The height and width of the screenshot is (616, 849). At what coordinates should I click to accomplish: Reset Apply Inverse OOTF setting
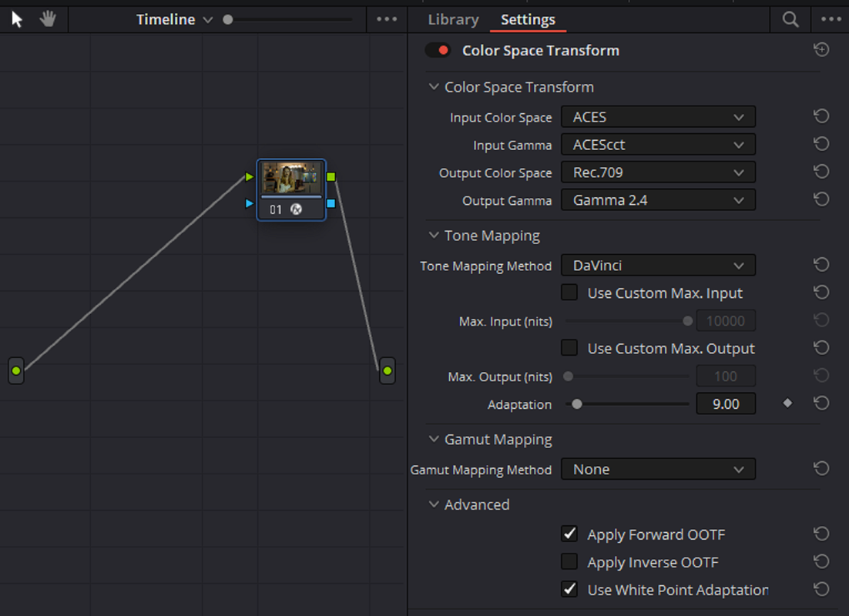821,562
